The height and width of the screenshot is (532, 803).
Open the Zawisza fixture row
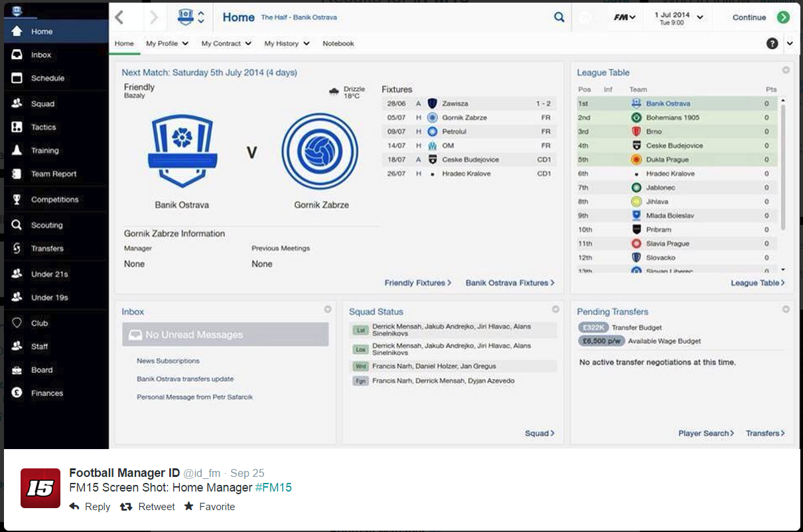click(x=469, y=103)
